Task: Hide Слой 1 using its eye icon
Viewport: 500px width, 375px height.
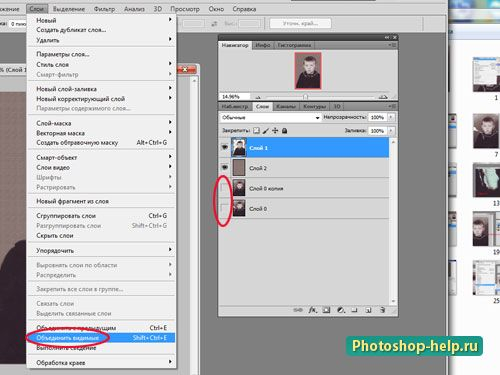Action: (x=225, y=147)
